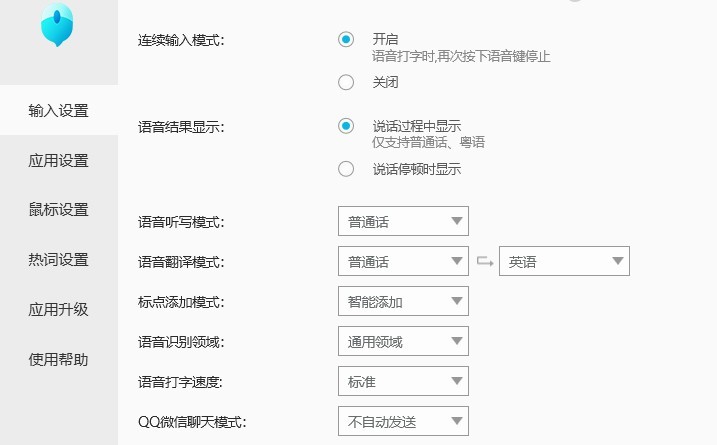Click the translation direction arrow icon

point(484,262)
